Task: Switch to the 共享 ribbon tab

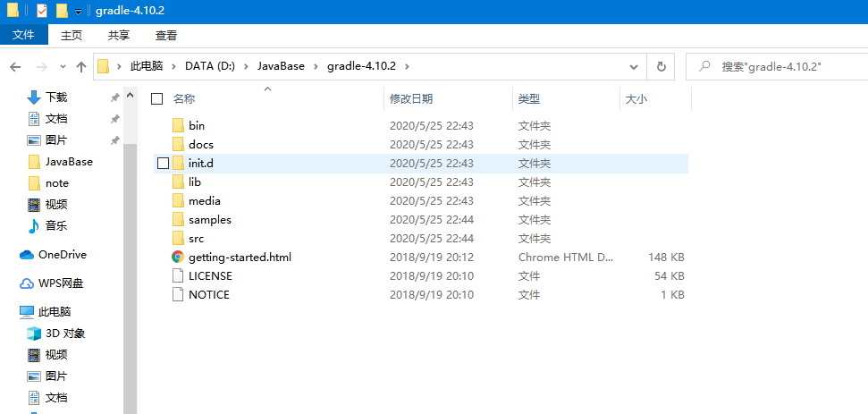Action: pyautogui.click(x=119, y=36)
